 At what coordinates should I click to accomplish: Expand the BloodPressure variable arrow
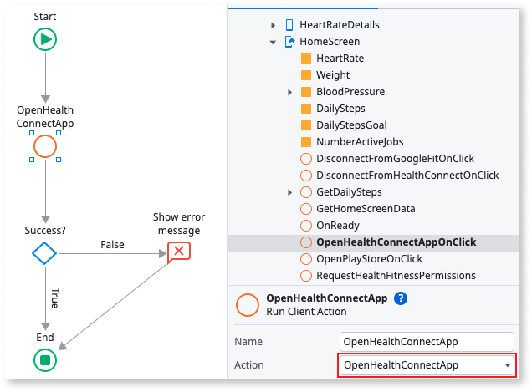tap(290, 92)
